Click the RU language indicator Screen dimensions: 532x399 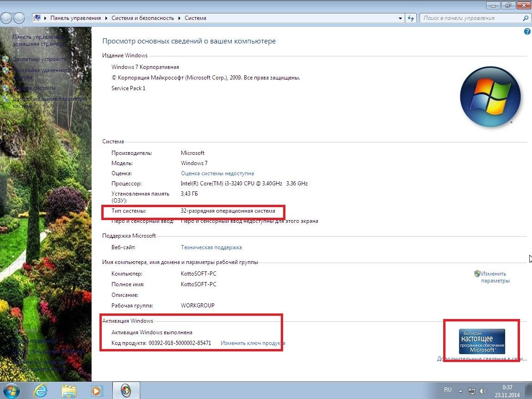447,390
